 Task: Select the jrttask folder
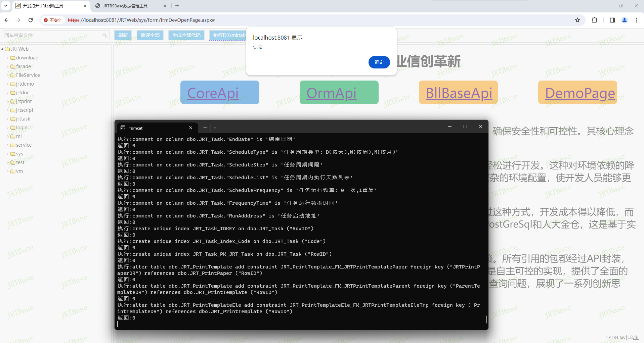coord(23,119)
